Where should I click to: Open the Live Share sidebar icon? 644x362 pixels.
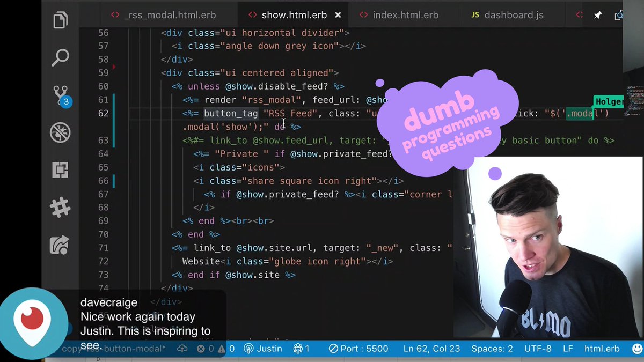pyautogui.click(x=60, y=245)
